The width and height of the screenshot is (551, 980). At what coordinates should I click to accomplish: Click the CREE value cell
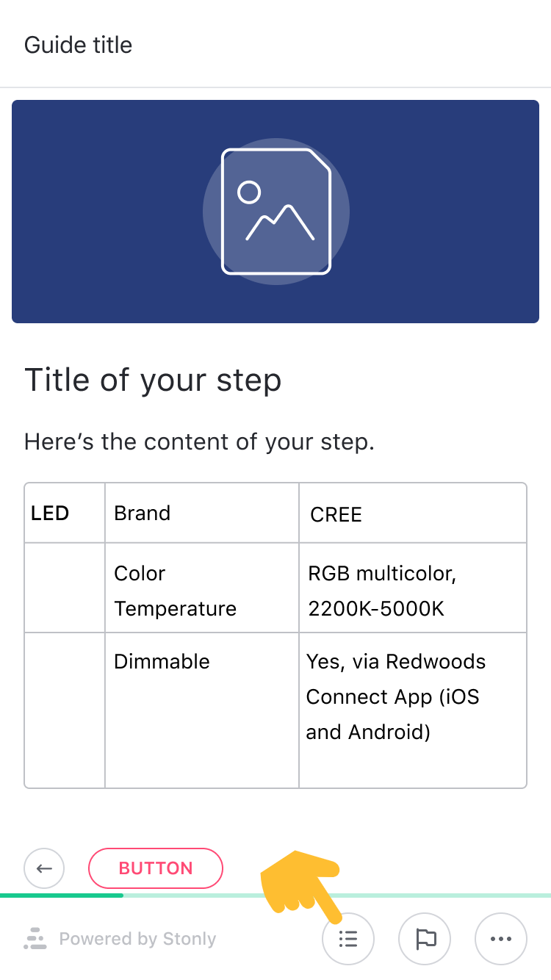[336, 514]
